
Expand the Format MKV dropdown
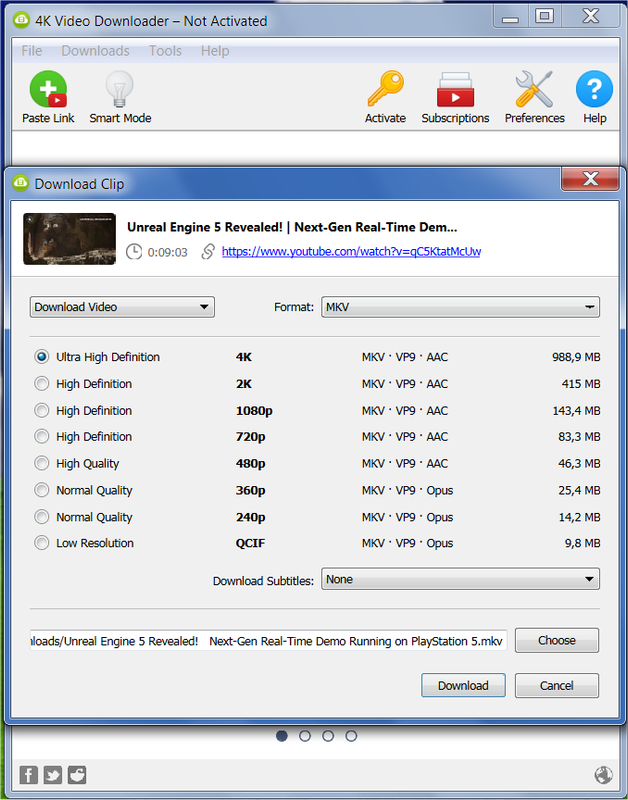pos(460,307)
